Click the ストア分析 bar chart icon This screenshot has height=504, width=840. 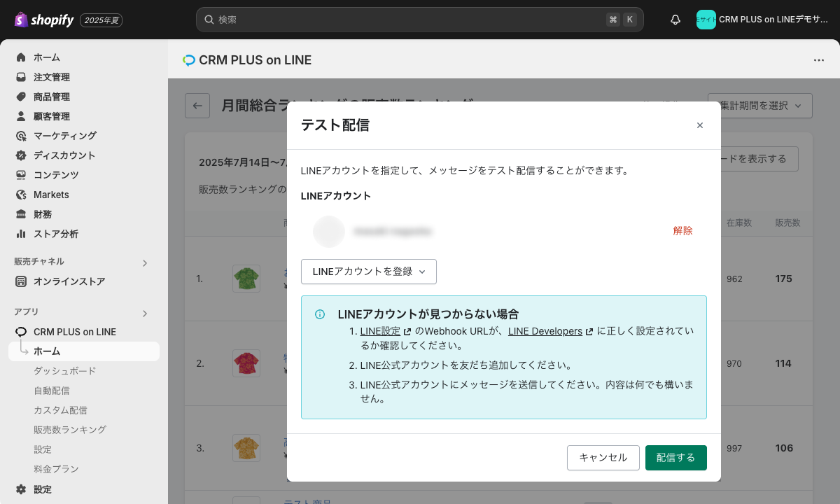[21, 234]
